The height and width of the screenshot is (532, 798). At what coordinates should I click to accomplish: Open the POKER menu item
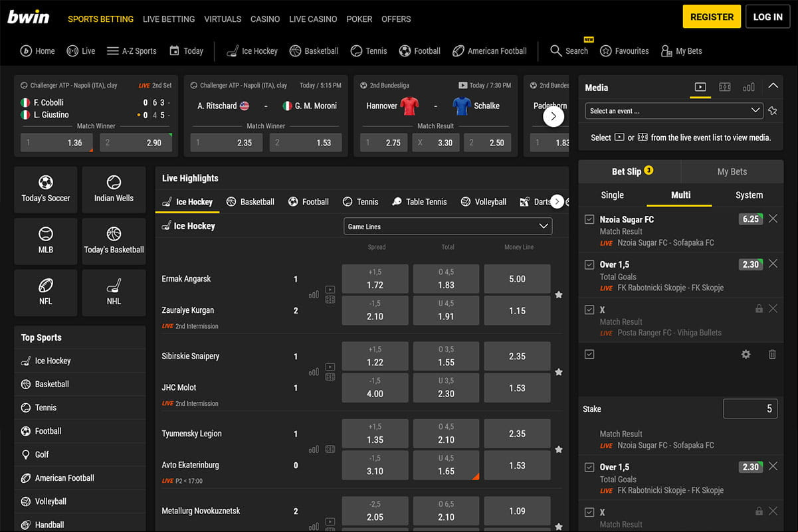359,19
